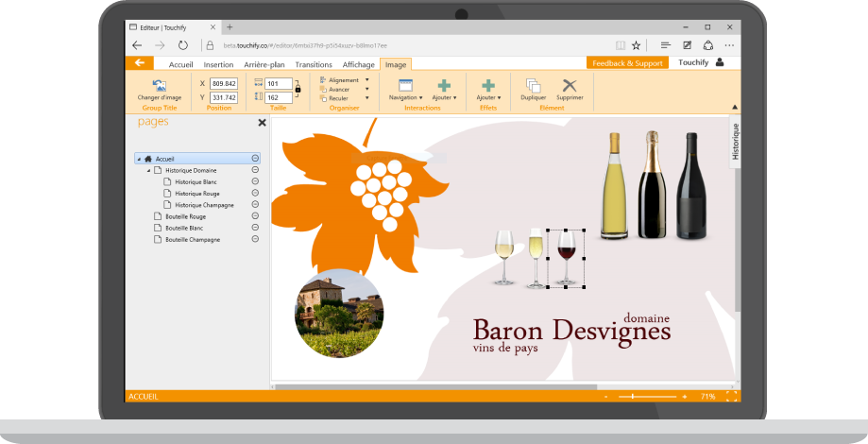Click the favorites star icon

636,45
